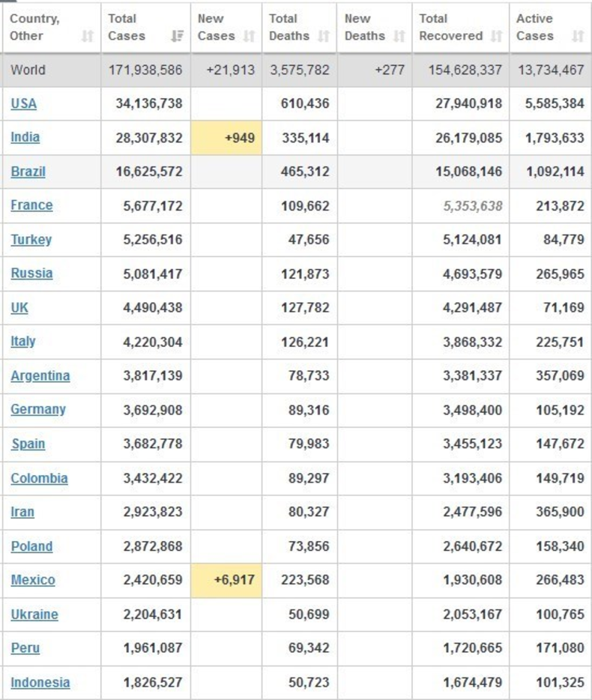Viewport: 592px width, 700px height.
Task: Open the Argentina link
Action: pos(40,375)
